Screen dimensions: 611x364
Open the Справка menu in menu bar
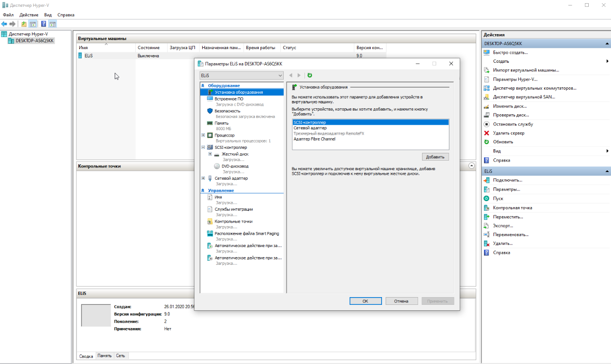click(x=66, y=15)
